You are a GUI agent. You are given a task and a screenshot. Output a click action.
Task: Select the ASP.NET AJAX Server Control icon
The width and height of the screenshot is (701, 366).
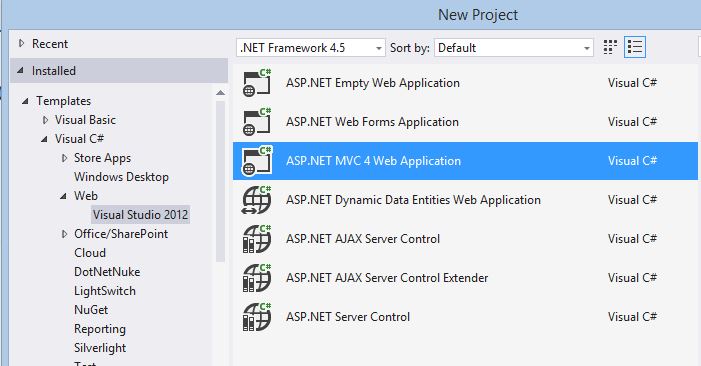(257, 239)
